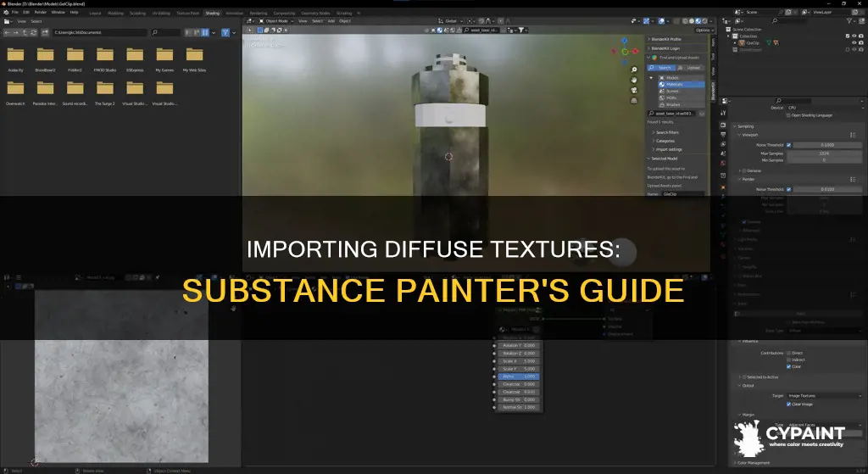Open the Object Mode dropdown

click(277, 21)
